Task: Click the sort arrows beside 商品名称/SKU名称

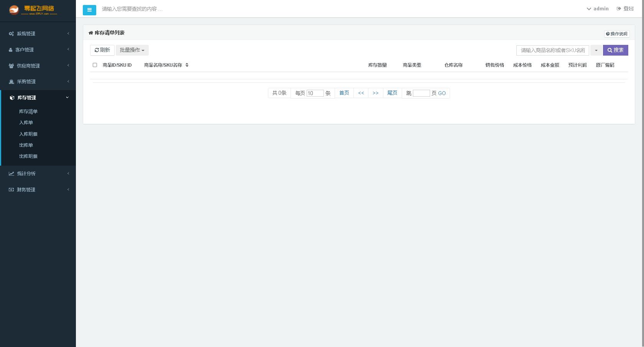Action: point(187,65)
